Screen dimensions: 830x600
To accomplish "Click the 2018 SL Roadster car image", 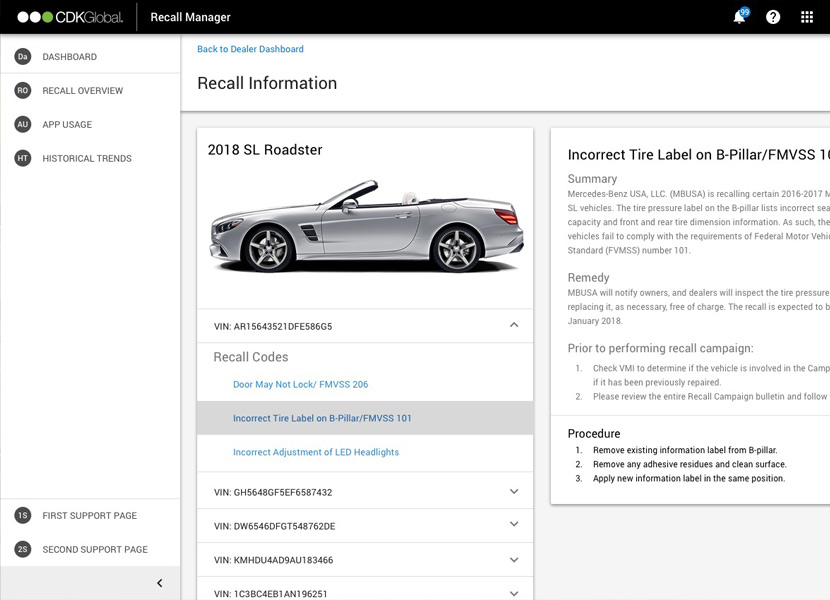I will [366, 227].
